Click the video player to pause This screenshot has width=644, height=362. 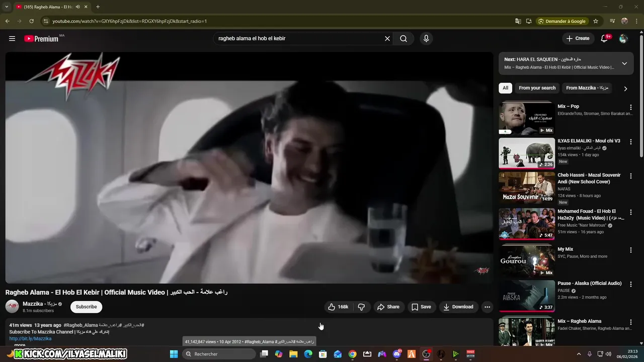(249, 167)
